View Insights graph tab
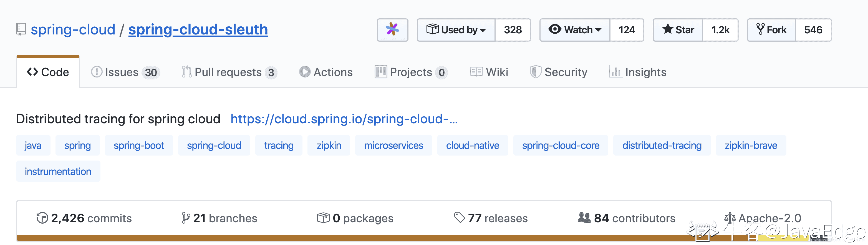868x245 pixels. [x=637, y=72]
